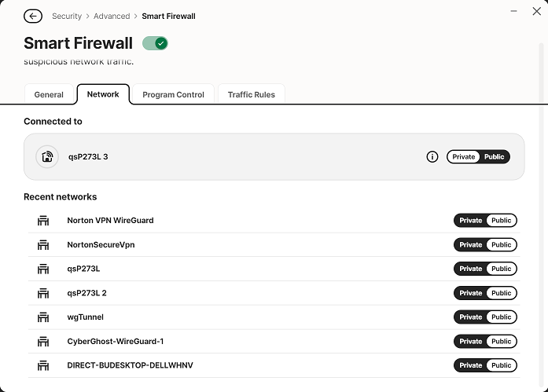Switch NortonSecureVpn to Public
Viewport: 548px width, 392px height.
tap(501, 244)
